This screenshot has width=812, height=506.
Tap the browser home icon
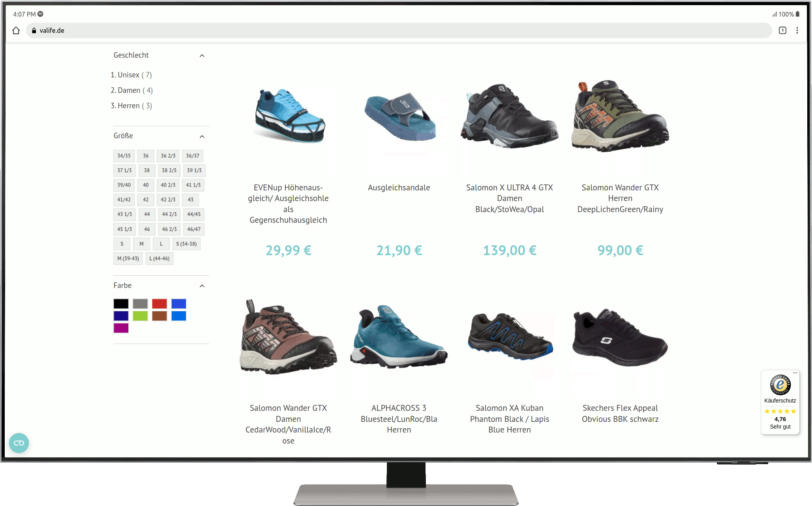point(16,30)
